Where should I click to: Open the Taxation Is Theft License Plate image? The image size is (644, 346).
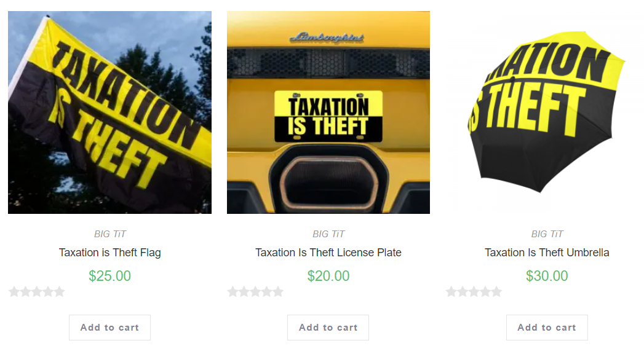[x=328, y=112]
